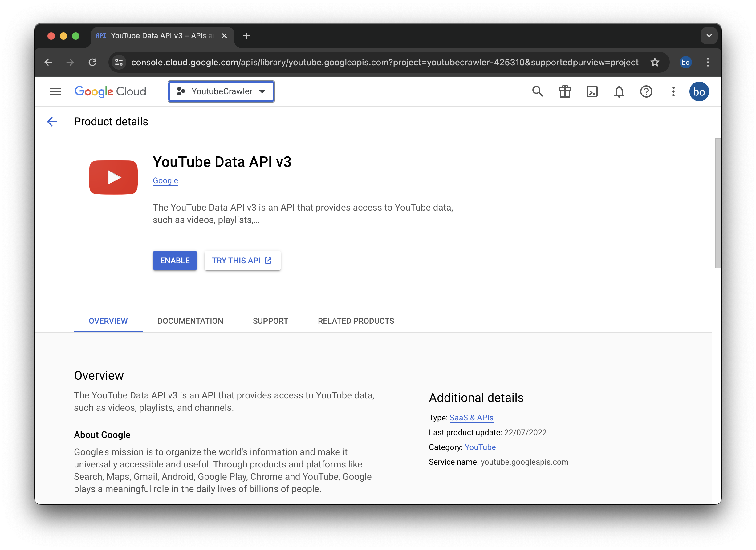Screen dimensions: 756x550
Task: Expand the YoutubeCrawler project selector
Action: coord(221,91)
